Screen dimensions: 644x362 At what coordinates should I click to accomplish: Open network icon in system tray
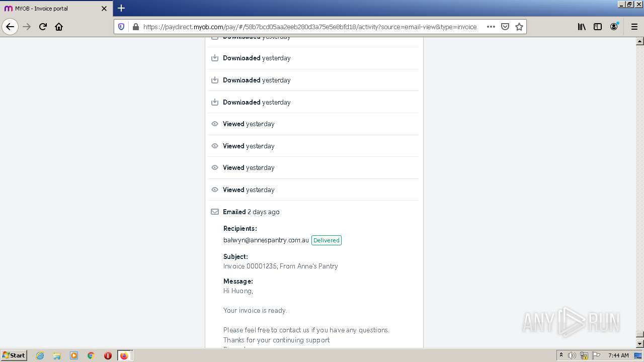tap(584, 355)
